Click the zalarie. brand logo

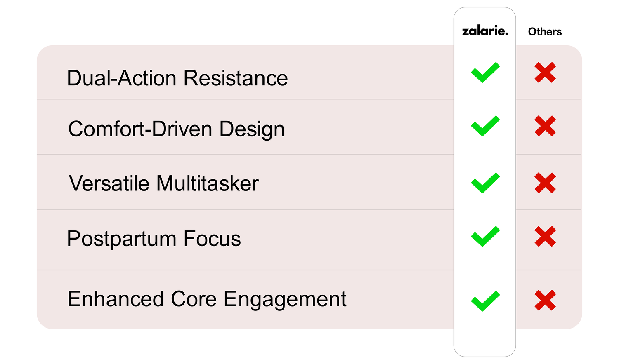(485, 31)
